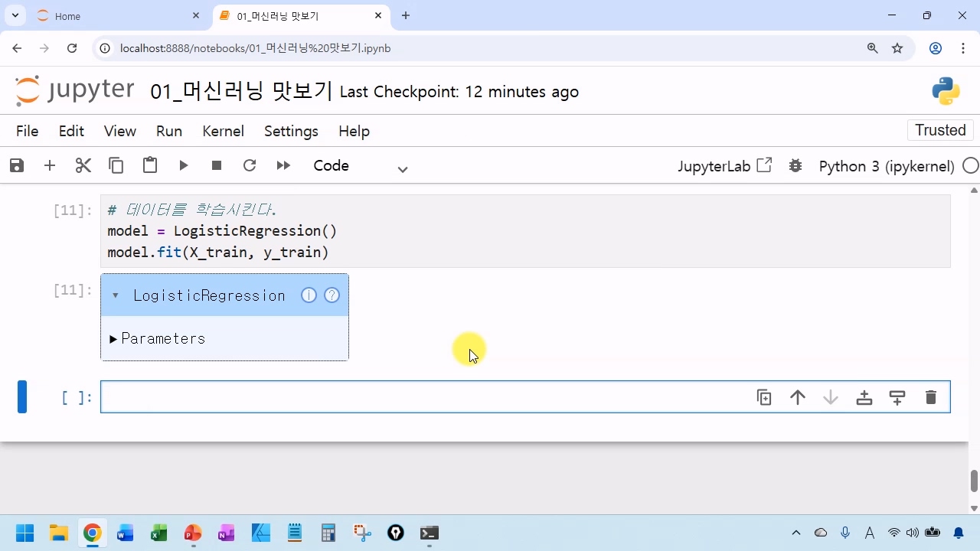Insert a cell below using the plus icon

coord(50,165)
